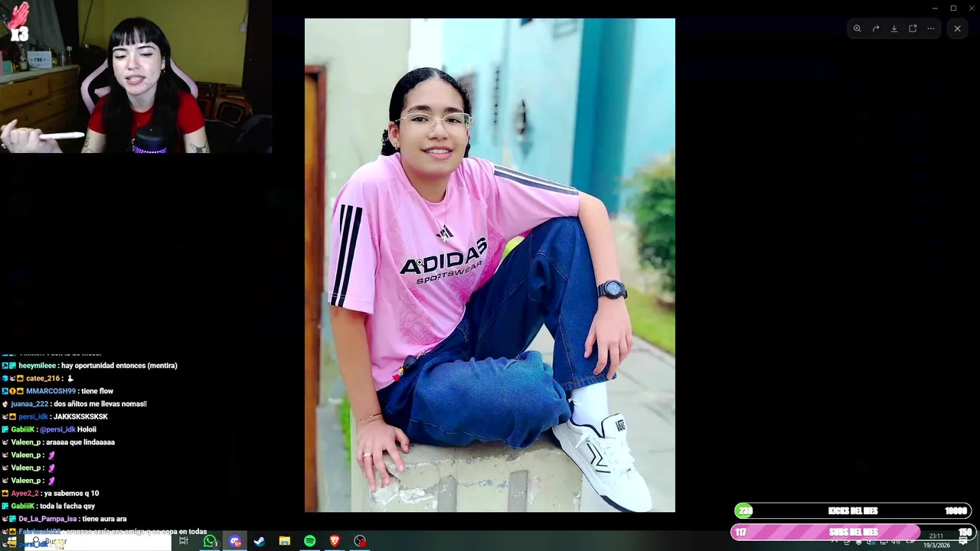
Task: Open Brave browser from the taskbar
Action: [335, 541]
